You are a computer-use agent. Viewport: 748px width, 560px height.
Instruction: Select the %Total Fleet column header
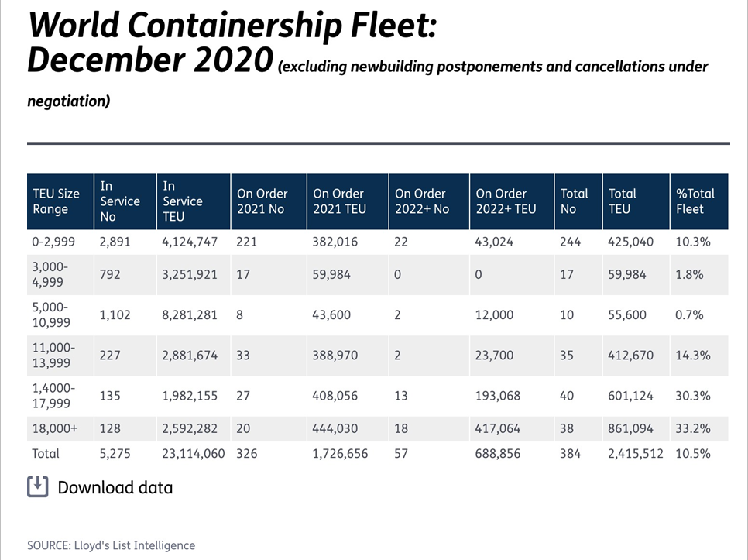click(695, 201)
